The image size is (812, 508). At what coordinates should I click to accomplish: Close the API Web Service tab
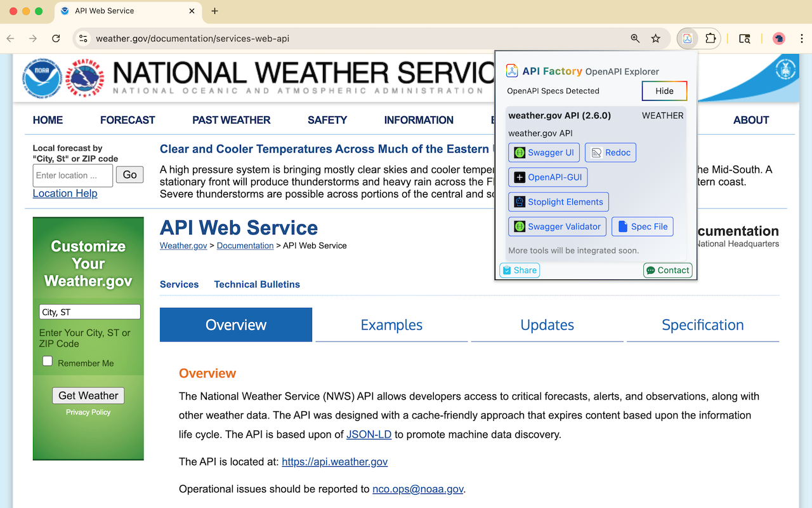(192, 11)
